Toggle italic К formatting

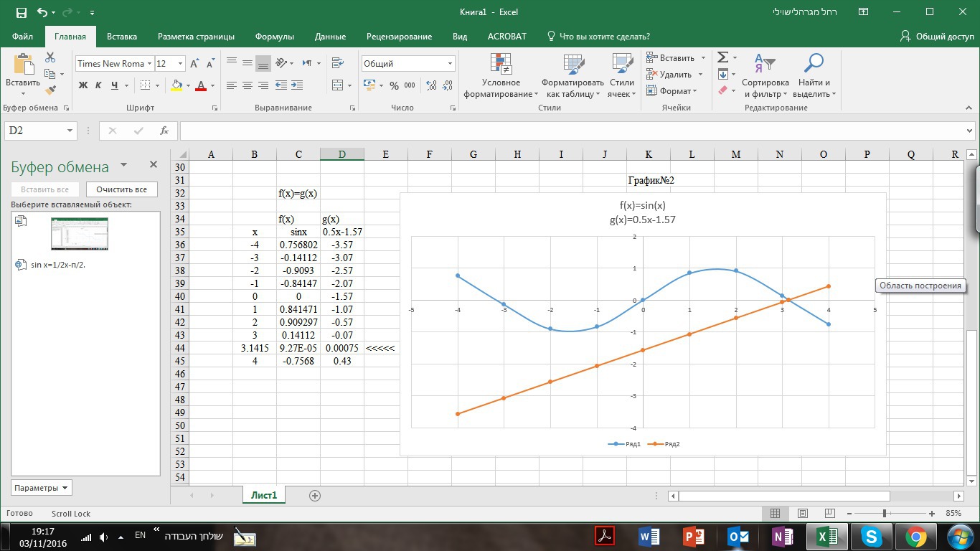[x=98, y=85]
